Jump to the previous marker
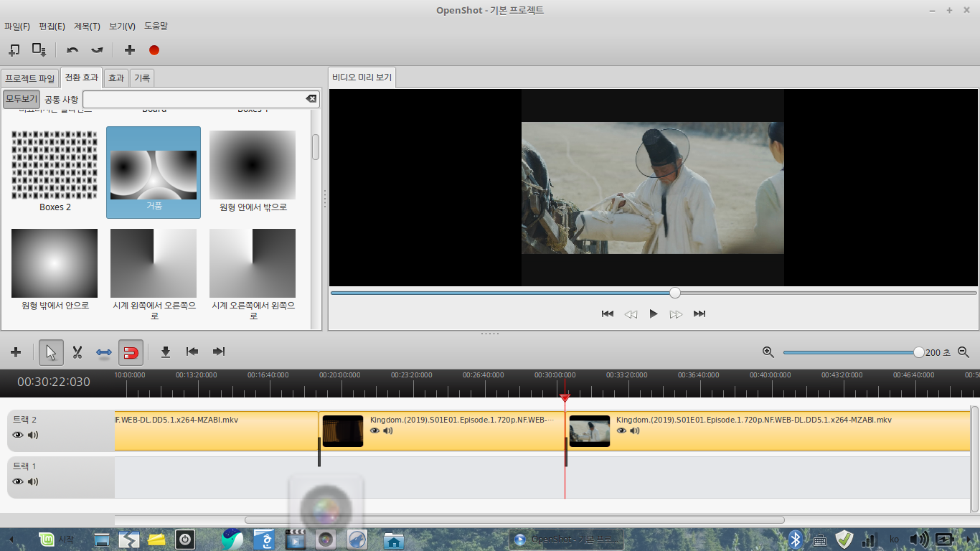Viewport: 980px width, 551px height. [192, 352]
